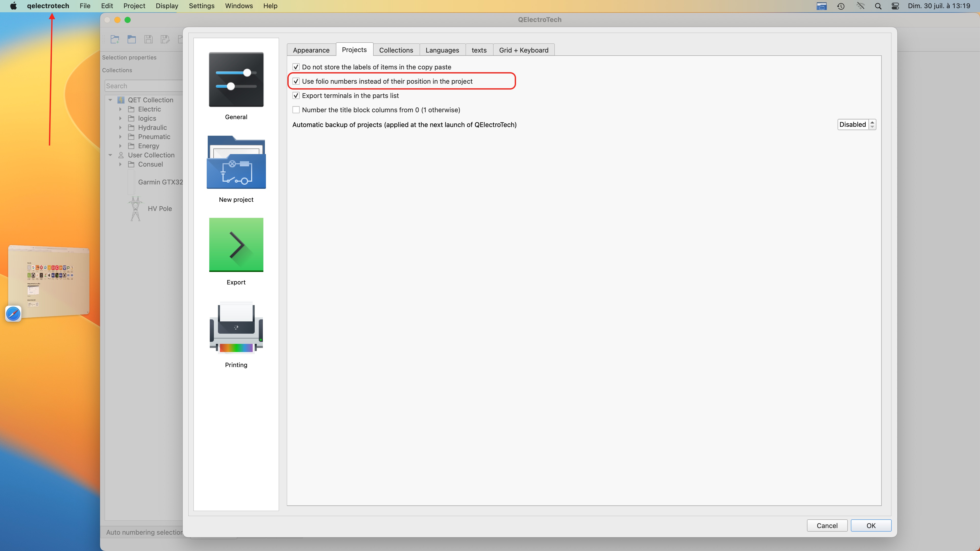The image size is (980, 551).
Task: Collapse the QET Collection tree
Action: click(110, 100)
